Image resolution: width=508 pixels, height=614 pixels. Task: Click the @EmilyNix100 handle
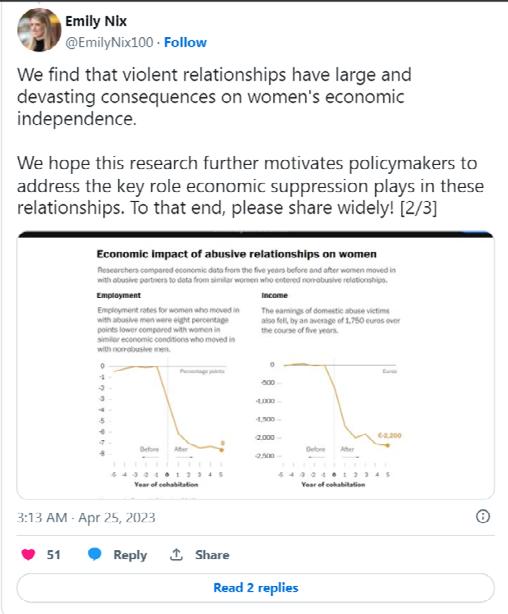[x=109, y=42]
